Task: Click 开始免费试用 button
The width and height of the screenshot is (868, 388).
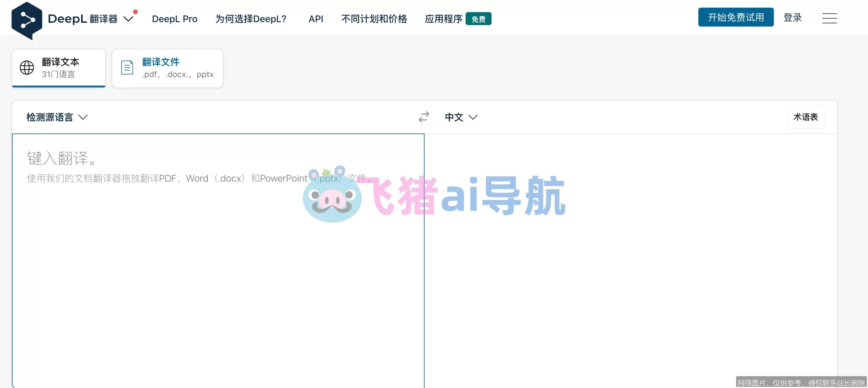Action: (x=736, y=17)
